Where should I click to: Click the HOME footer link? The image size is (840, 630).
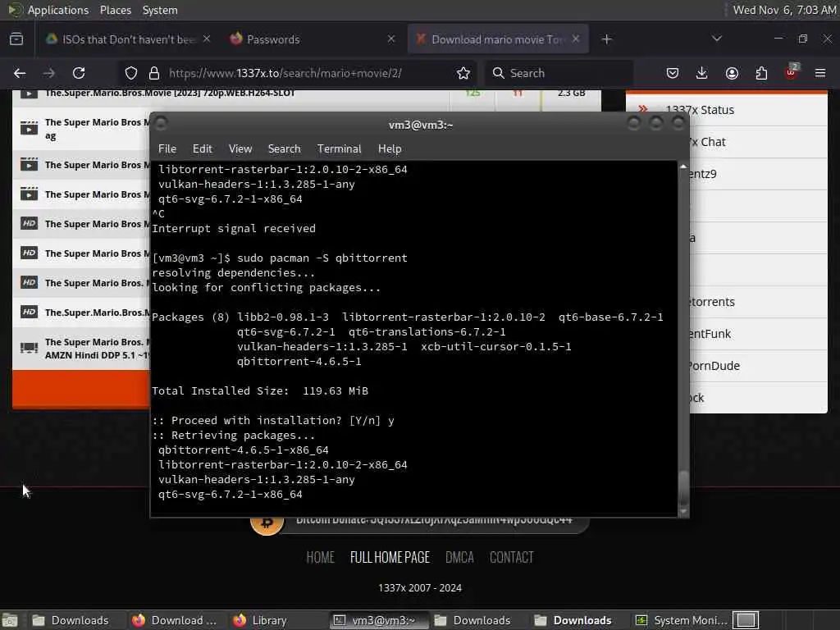click(321, 558)
